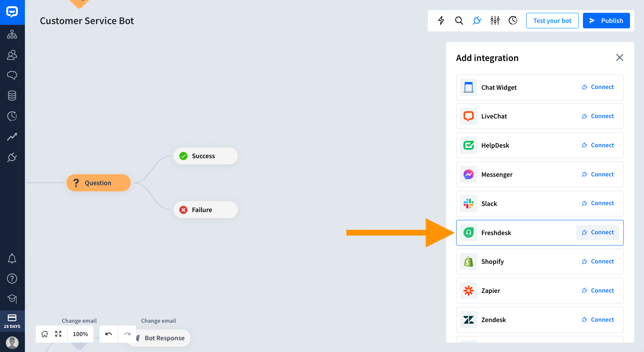Viewport: 644px width, 352px height.
Task: Click the undo arrow button
Action: pyautogui.click(x=109, y=334)
